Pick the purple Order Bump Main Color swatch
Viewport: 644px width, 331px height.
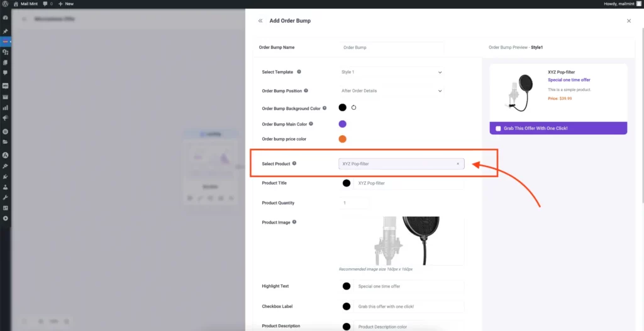343,124
